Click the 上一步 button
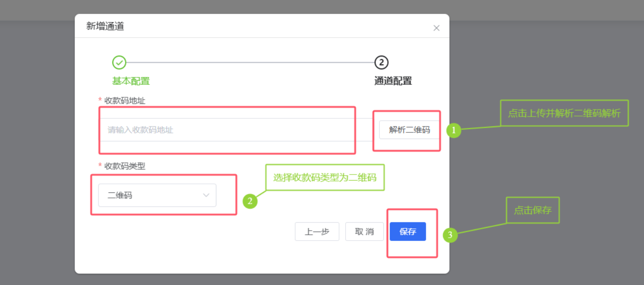Screen dimensions: 644x285 click(x=317, y=232)
